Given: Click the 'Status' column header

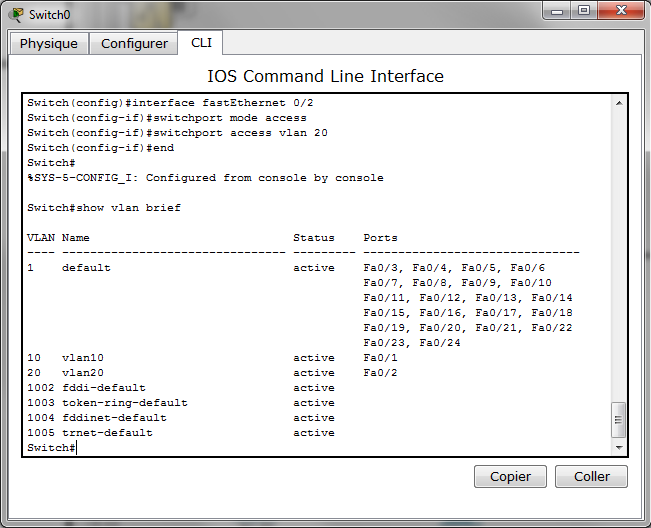Looking at the screenshot, I should click(314, 238).
